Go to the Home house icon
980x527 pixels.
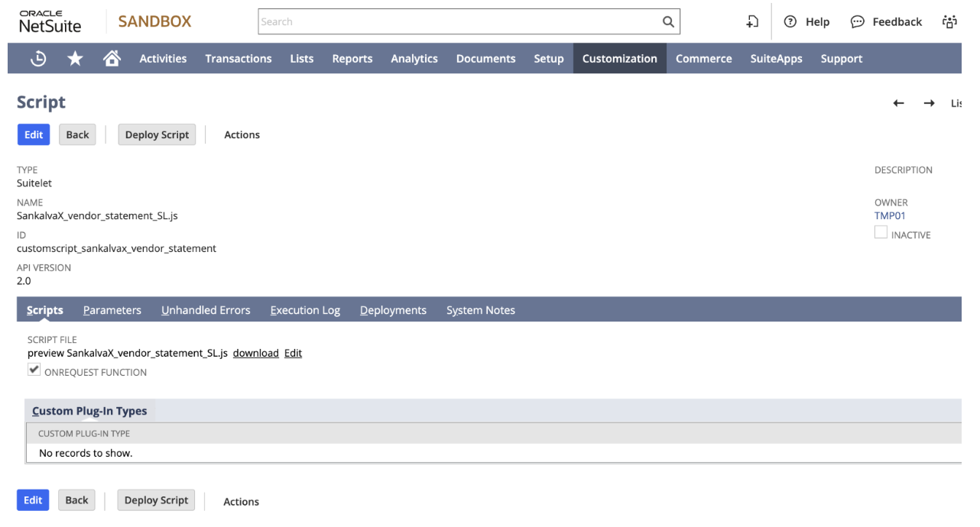(111, 59)
